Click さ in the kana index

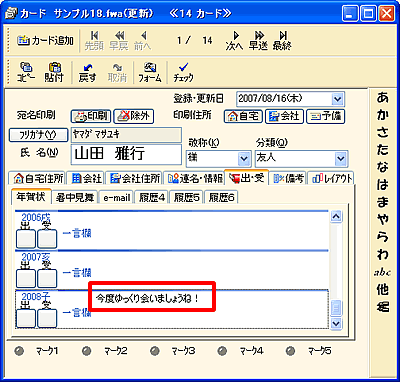click(x=382, y=132)
